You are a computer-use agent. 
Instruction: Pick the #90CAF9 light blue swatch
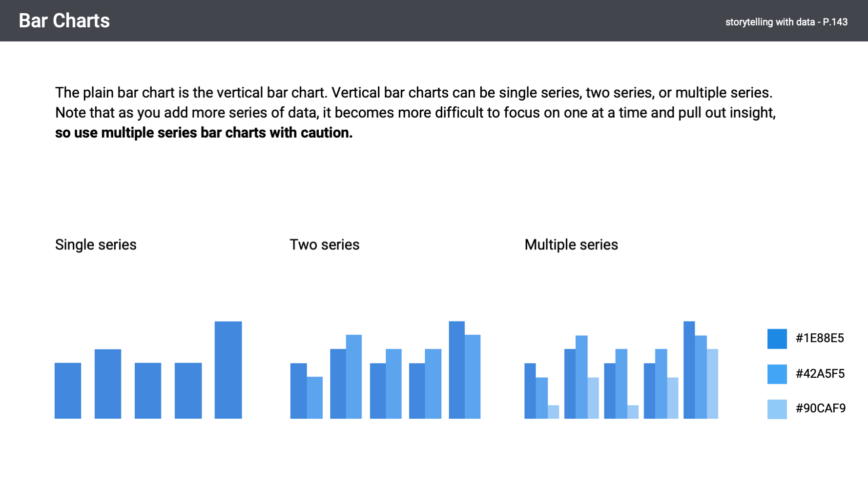(x=777, y=409)
